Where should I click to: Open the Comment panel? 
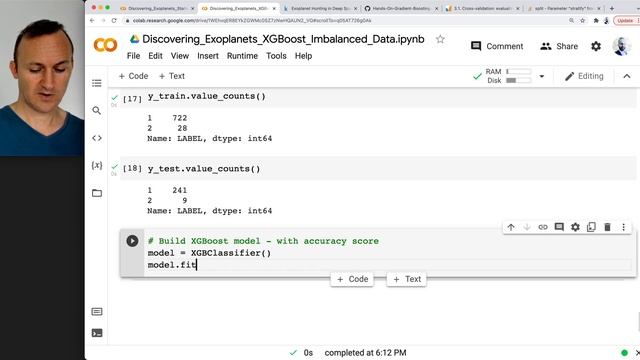click(x=497, y=46)
